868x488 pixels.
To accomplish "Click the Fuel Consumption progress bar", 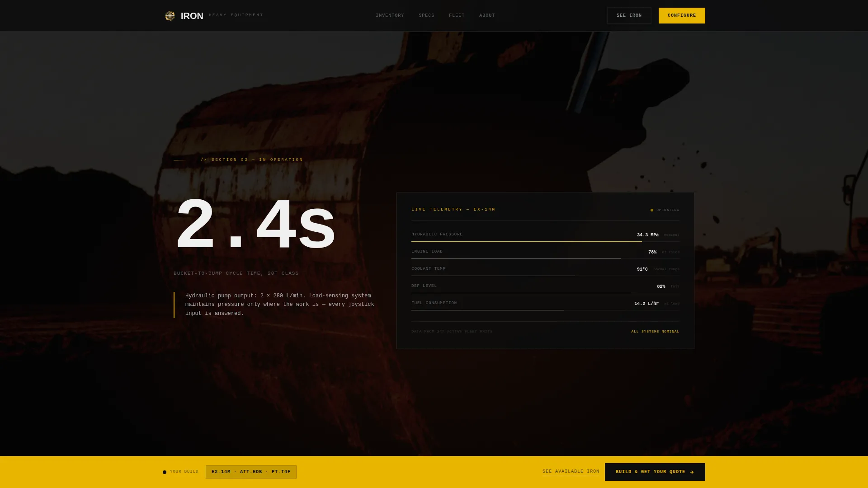I will tap(545, 310).
